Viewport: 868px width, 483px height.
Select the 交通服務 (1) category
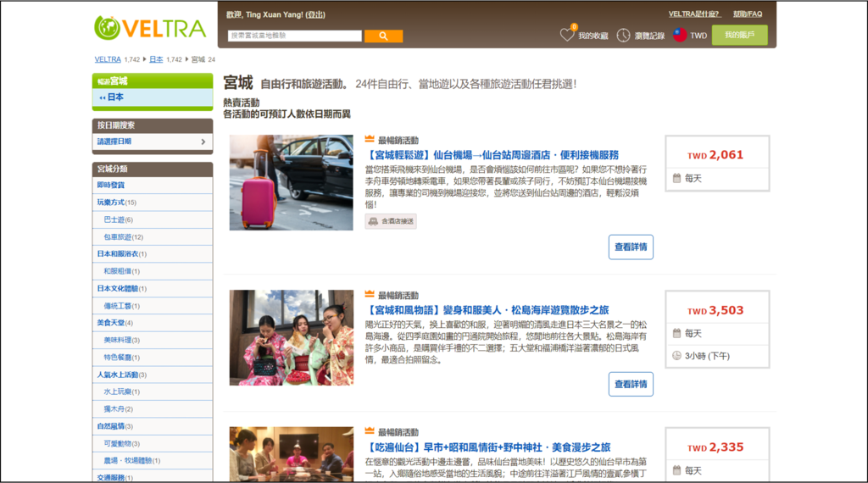(x=153, y=477)
